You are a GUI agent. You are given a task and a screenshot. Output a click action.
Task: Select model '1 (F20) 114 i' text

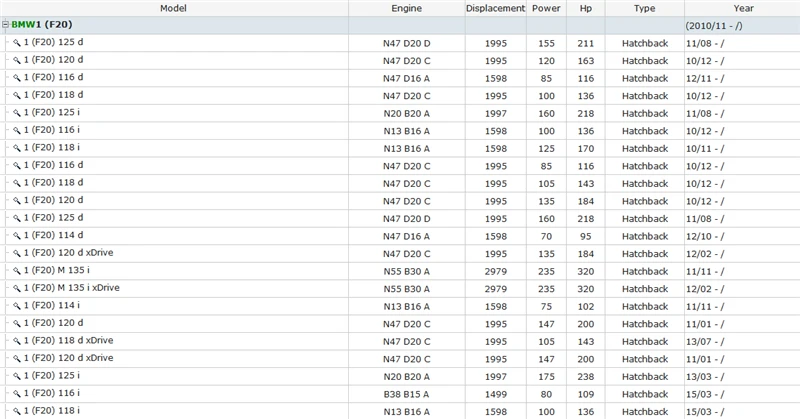click(x=52, y=305)
